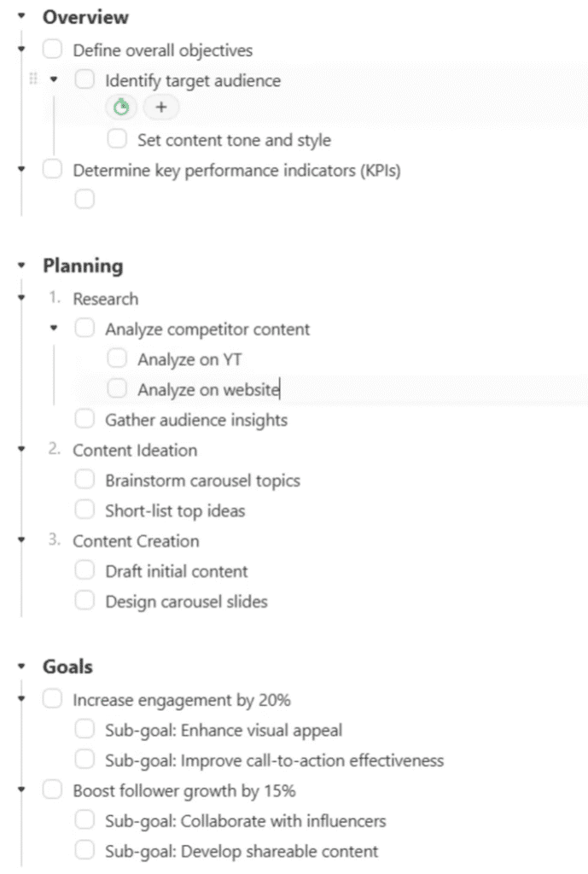Image resolution: width=588 pixels, height=874 pixels.
Task: Collapse the Identify target audience item
Action: tap(54, 79)
